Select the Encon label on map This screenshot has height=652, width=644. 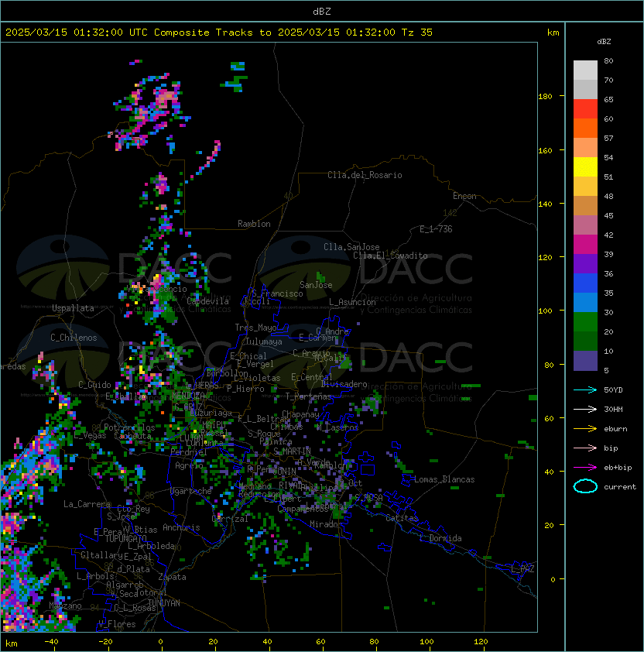464,196
